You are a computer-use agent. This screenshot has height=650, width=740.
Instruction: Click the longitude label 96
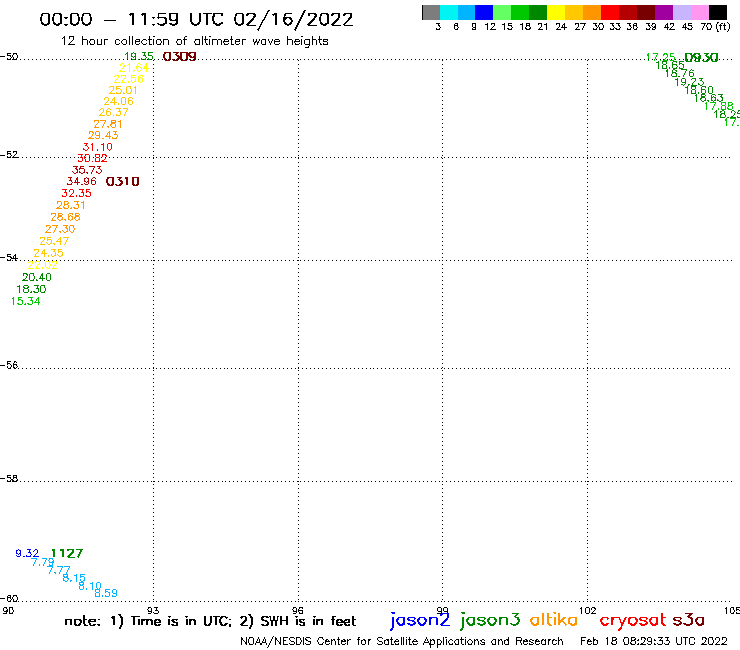[x=298, y=611]
